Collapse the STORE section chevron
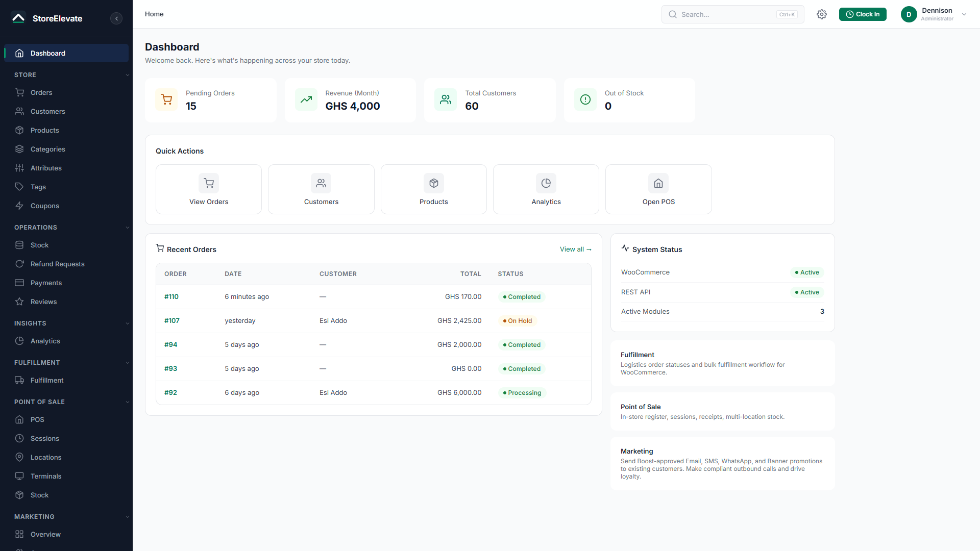The height and width of the screenshot is (551, 980). click(x=127, y=75)
